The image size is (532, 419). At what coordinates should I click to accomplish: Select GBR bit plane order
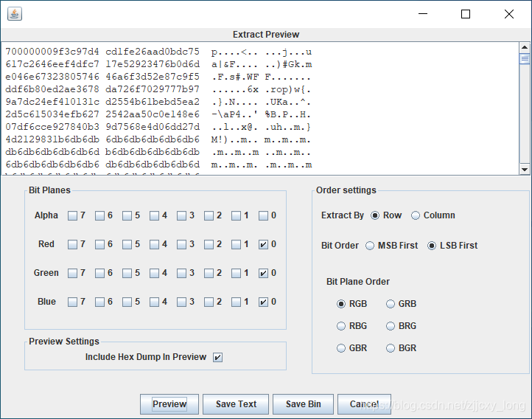pos(341,348)
